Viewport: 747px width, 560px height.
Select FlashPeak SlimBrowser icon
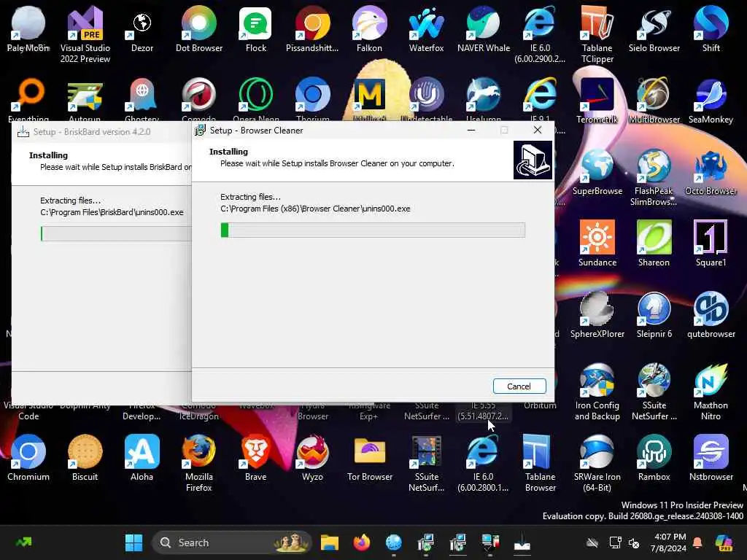(654, 178)
